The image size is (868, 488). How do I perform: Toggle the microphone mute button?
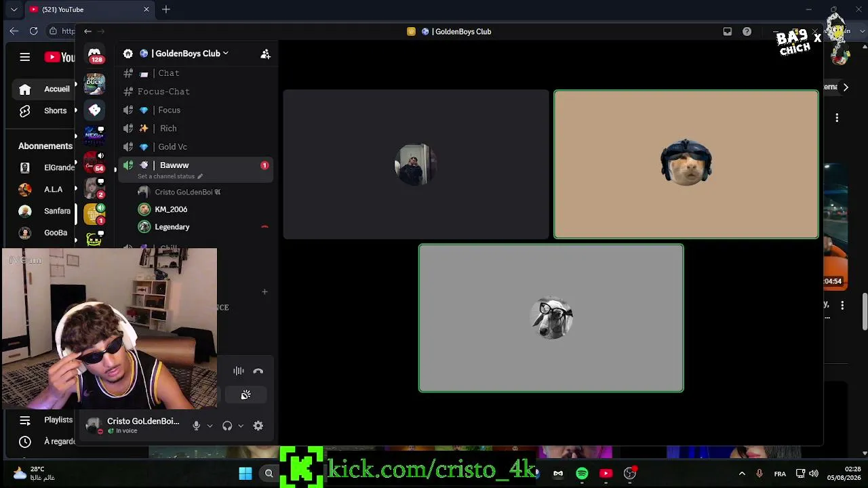click(196, 426)
